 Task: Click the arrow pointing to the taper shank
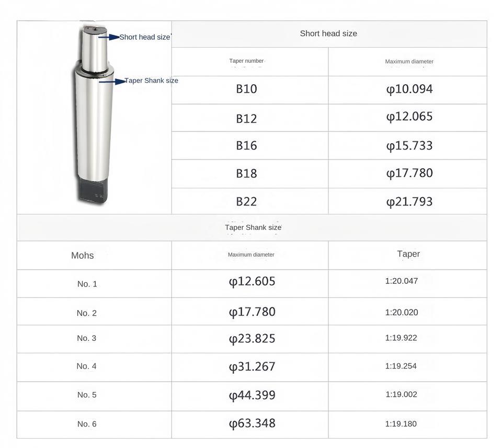[x=112, y=81]
